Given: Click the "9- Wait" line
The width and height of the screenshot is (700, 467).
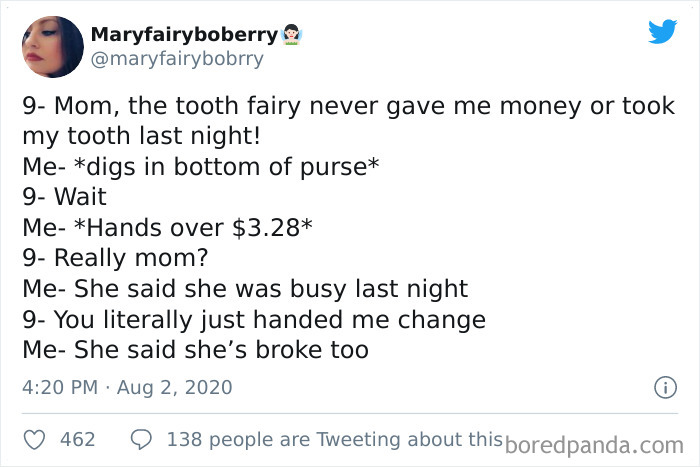Looking at the screenshot, I should (64, 197).
